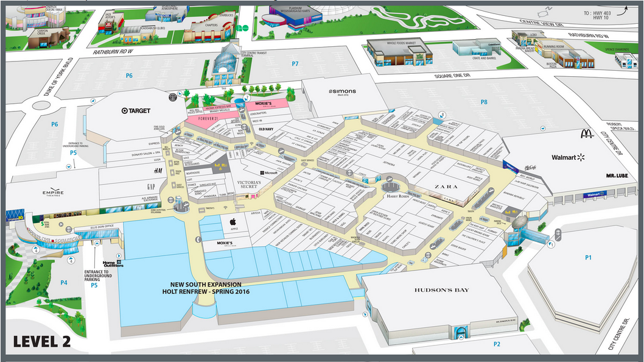
Task: Select the City Centre Transit Terminal label
Action: click(254, 54)
